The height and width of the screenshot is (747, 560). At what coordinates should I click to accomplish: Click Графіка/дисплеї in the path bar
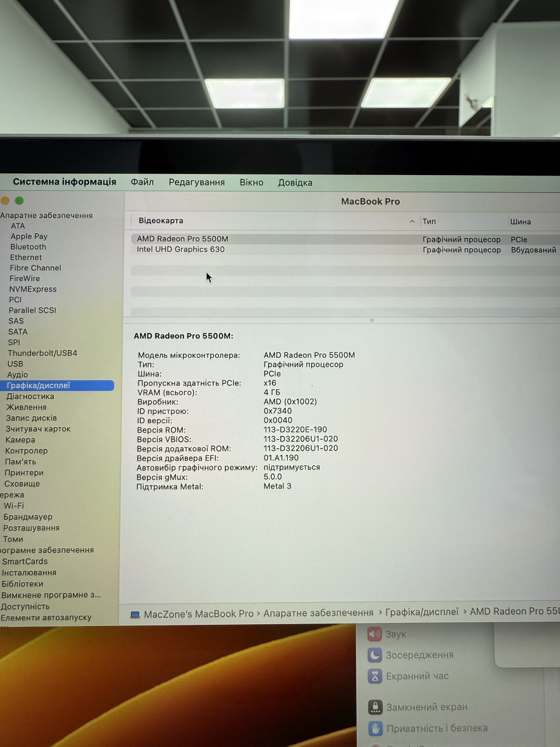point(422,612)
